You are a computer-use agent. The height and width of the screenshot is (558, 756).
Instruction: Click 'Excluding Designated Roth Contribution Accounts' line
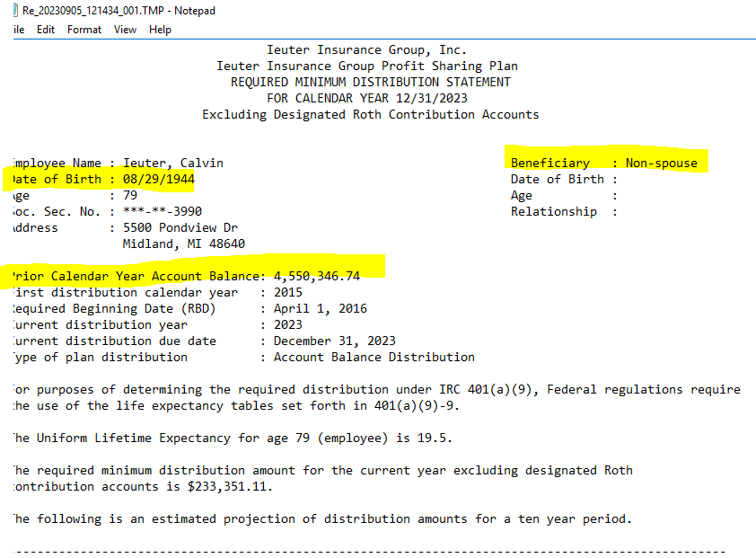point(370,114)
